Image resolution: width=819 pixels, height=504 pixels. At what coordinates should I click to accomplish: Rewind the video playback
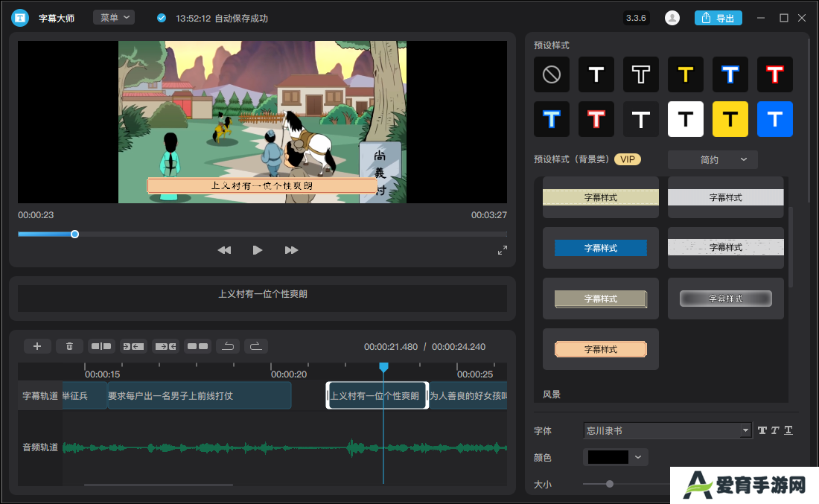coord(225,250)
